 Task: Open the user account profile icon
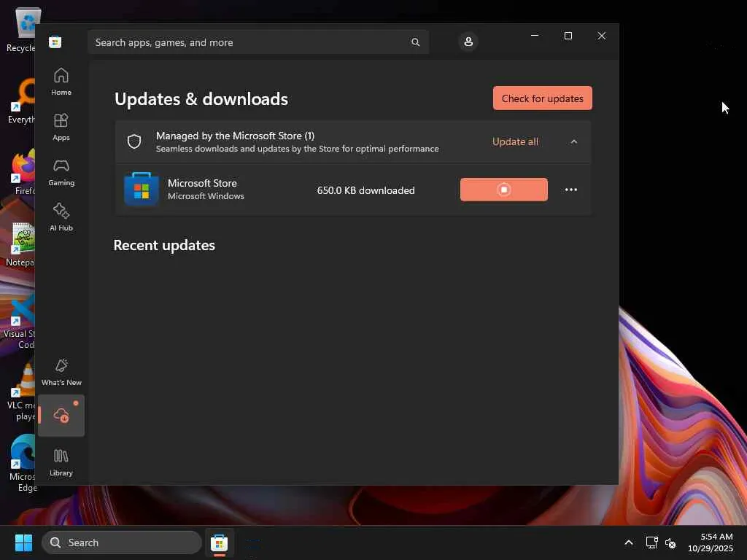[x=468, y=42]
